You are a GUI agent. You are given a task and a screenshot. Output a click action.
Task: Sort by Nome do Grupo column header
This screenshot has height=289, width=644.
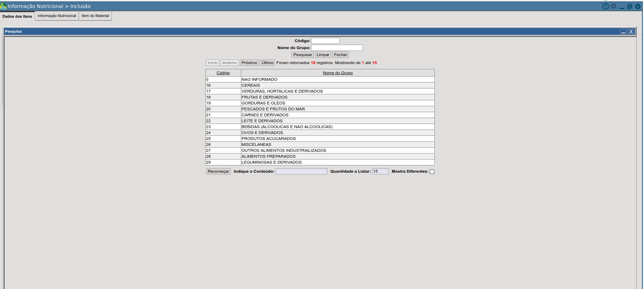(x=338, y=73)
